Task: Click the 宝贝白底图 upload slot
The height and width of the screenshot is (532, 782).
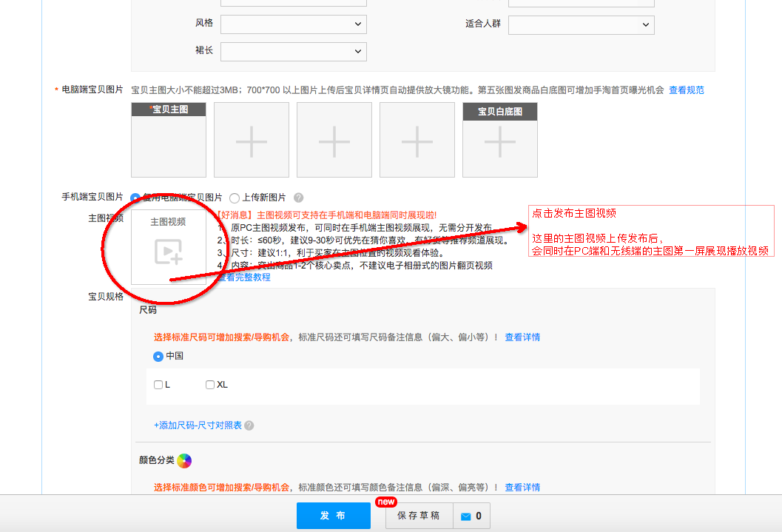Action: [x=499, y=140]
